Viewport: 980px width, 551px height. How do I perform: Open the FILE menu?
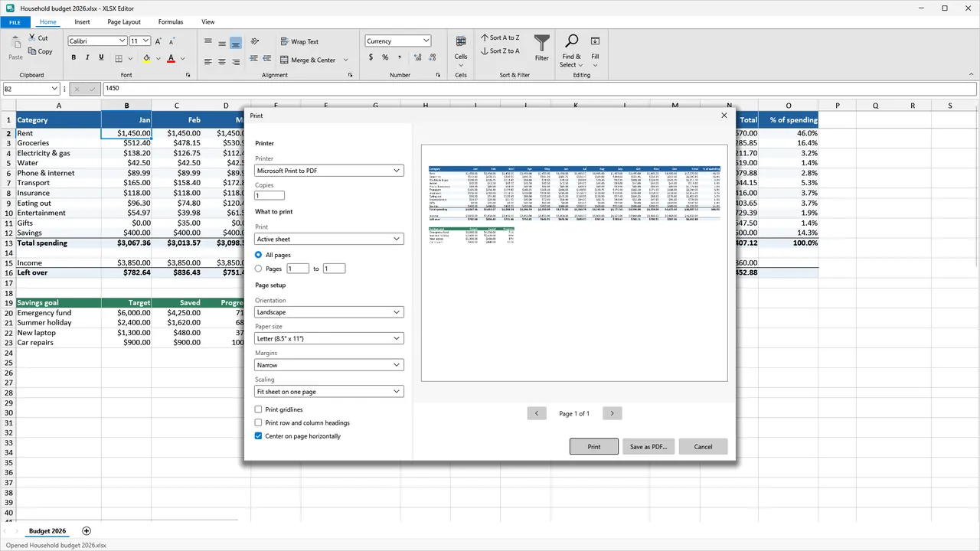pos(15,22)
